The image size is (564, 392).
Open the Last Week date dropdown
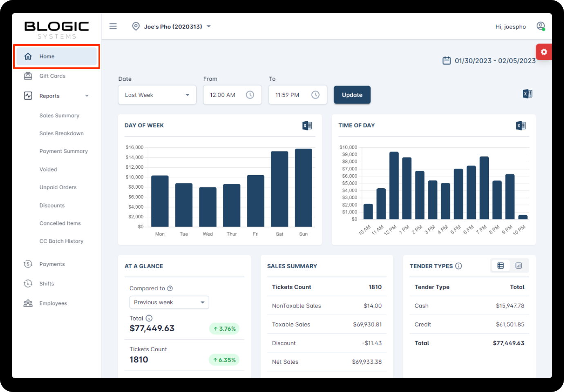(x=157, y=95)
